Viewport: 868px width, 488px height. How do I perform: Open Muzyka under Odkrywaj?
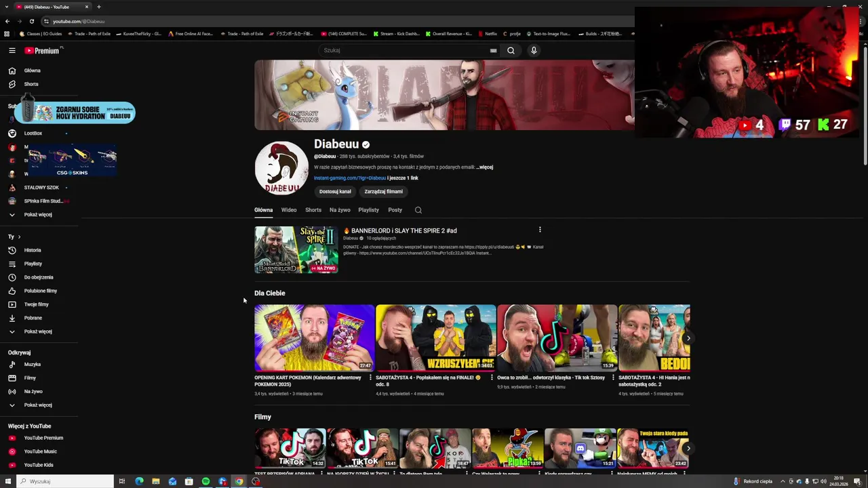click(32, 365)
